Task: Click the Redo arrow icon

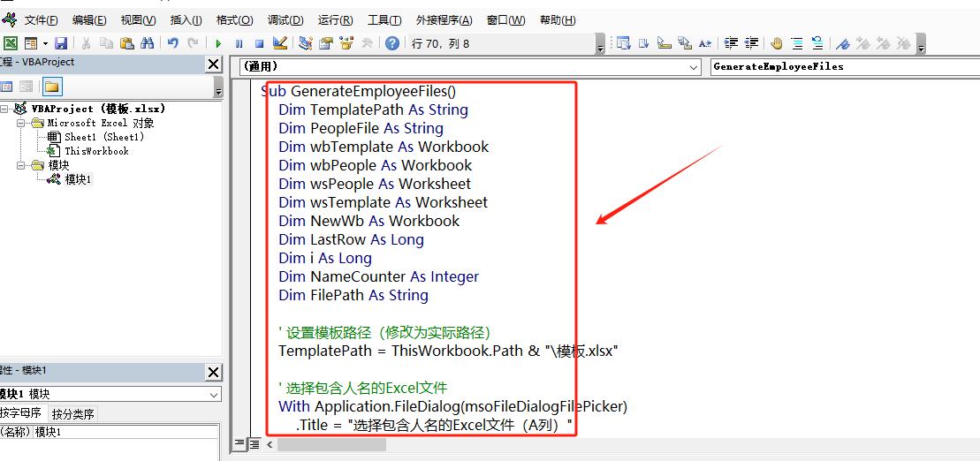Action: (194, 43)
